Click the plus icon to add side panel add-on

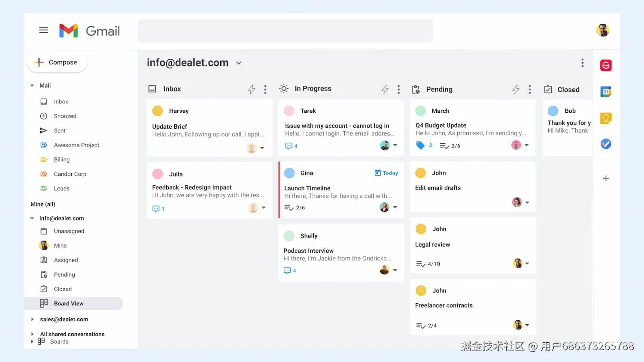(605, 178)
